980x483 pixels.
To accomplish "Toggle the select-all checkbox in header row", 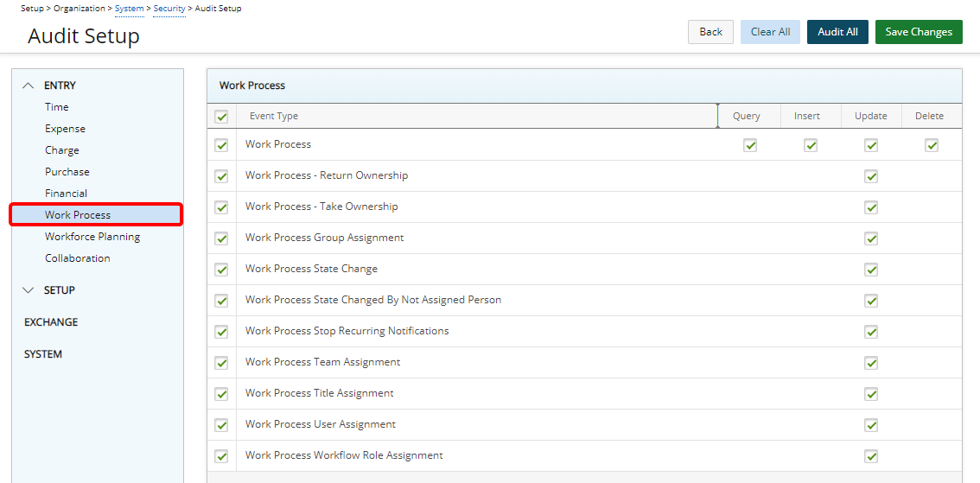I will click(x=221, y=117).
